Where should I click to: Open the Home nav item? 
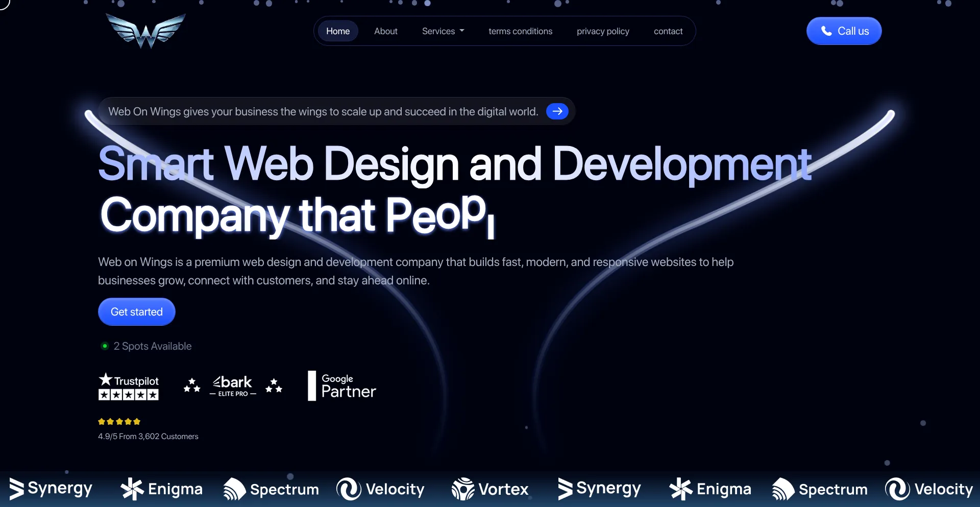[338, 31]
